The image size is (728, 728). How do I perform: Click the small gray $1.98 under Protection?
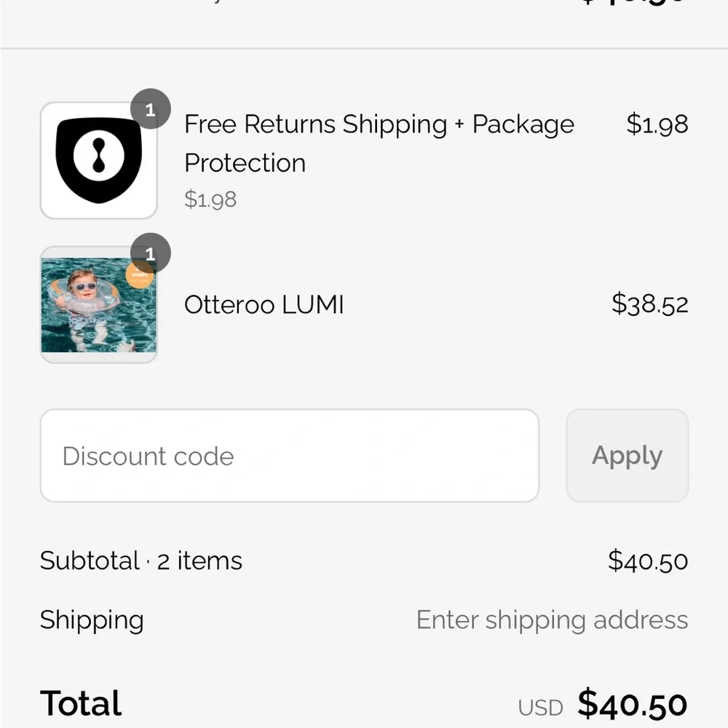[210, 199]
